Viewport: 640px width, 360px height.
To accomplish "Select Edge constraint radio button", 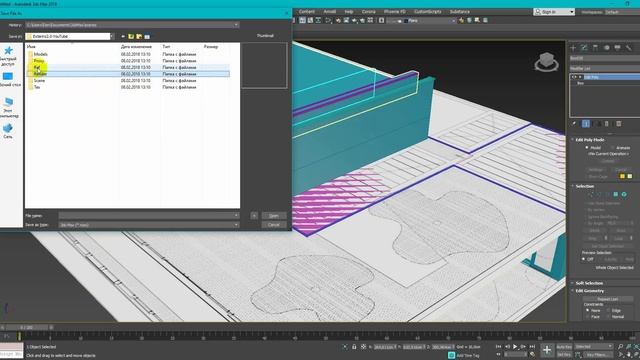I will [608, 310].
